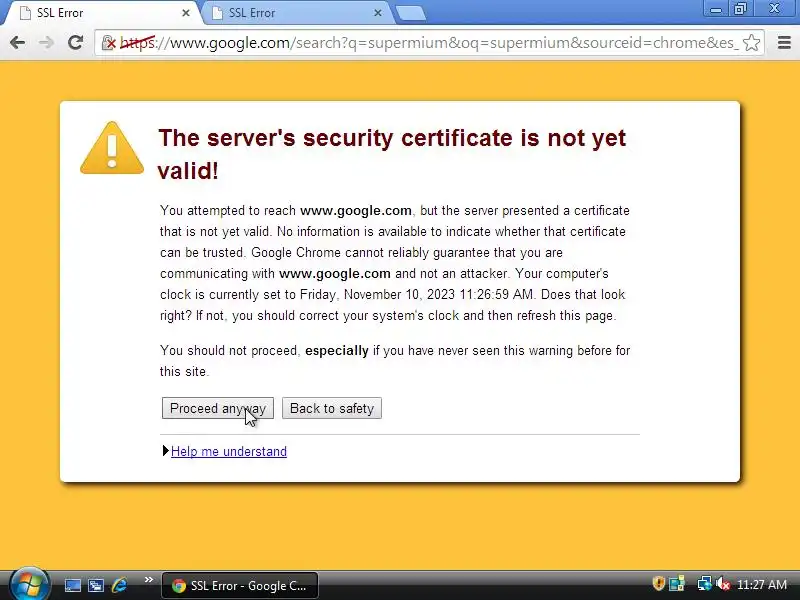Click the bold word especially
800x600 pixels.
(337, 351)
